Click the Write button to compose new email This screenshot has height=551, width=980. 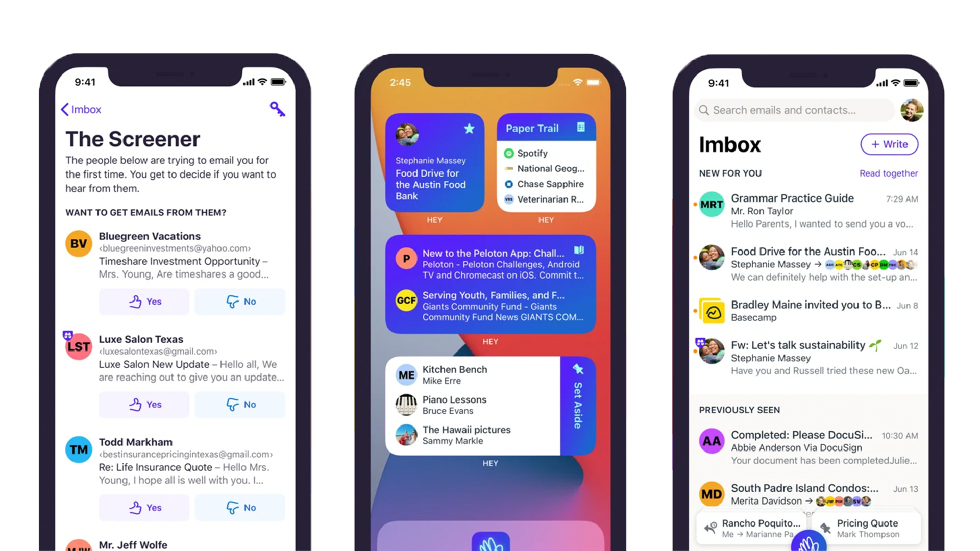click(889, 144)
